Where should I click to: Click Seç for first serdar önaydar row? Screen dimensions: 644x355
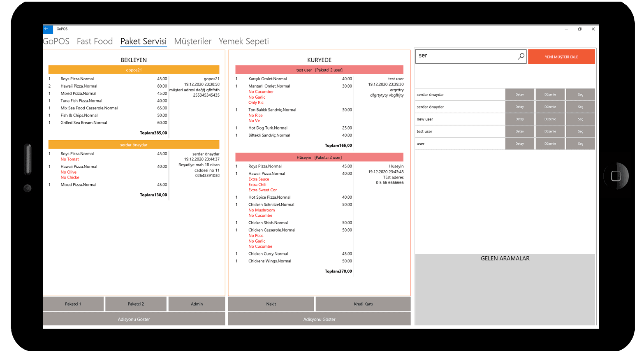click(580, 95)
